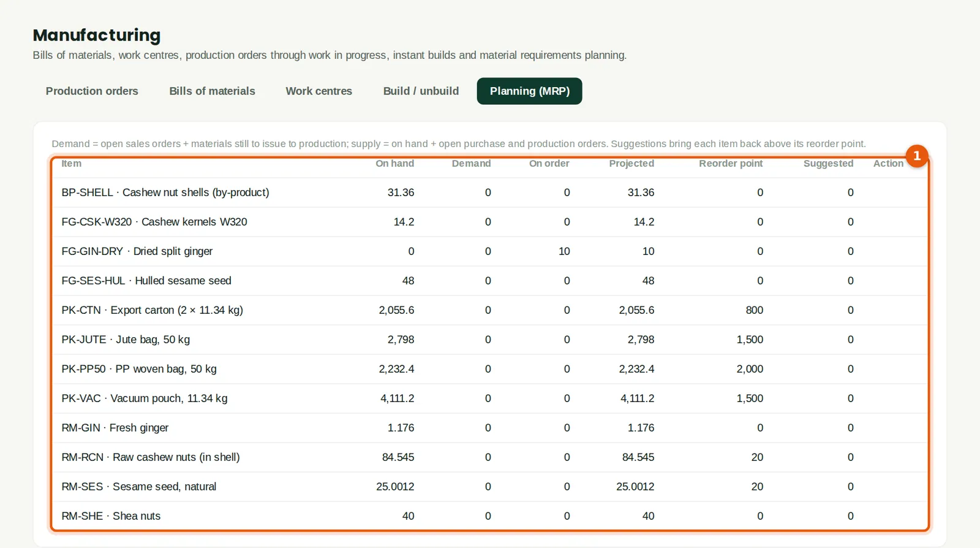
Task: Select the Planning (MRP) tab
Action: tap(530, 91)
